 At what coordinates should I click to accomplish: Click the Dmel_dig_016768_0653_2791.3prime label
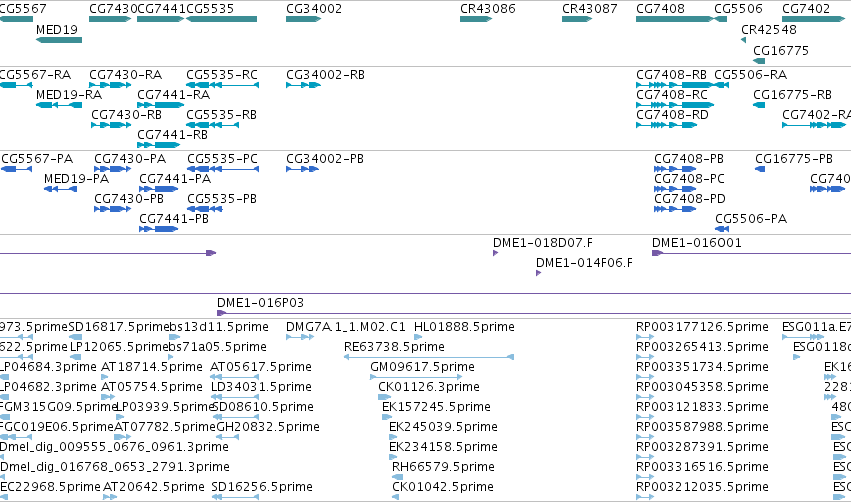[115, 467]
